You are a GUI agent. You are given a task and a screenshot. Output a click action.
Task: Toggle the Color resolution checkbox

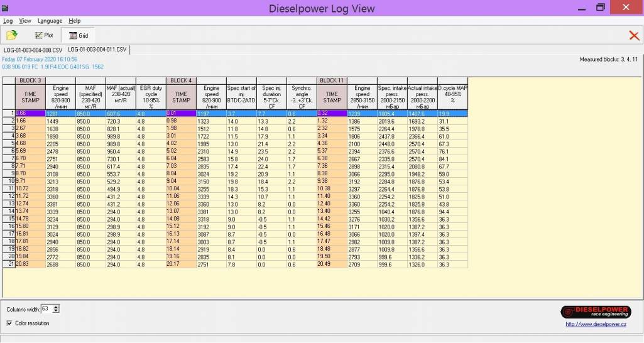click(x=9, y=323)
